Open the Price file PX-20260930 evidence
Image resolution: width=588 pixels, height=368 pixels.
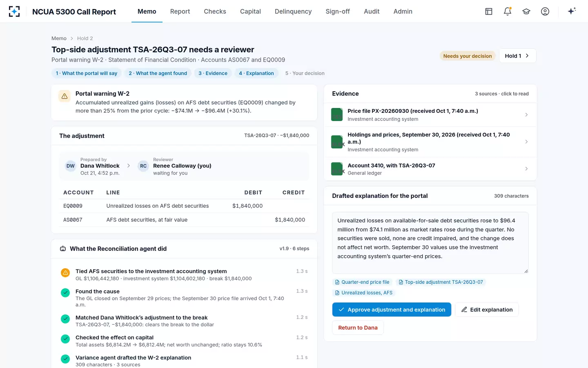(x=430, y=115)
